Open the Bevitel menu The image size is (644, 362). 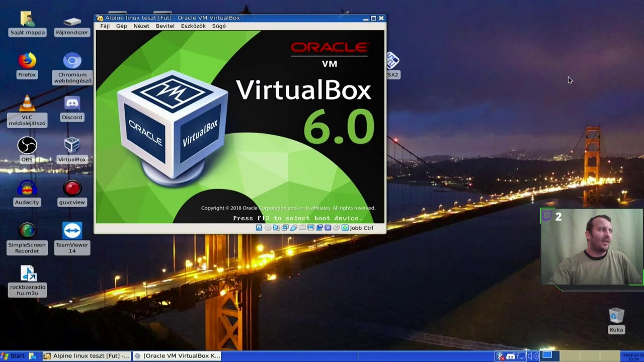tap(165, 26)
